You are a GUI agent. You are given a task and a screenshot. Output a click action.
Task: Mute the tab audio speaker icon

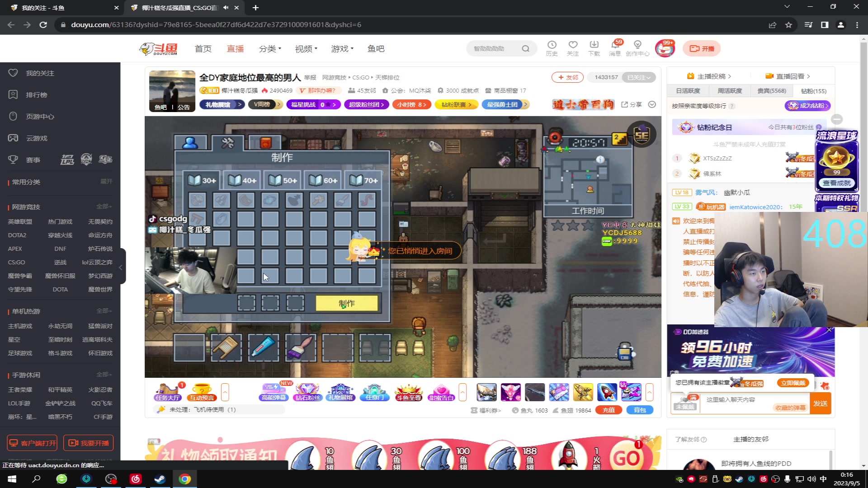point(226,8)
